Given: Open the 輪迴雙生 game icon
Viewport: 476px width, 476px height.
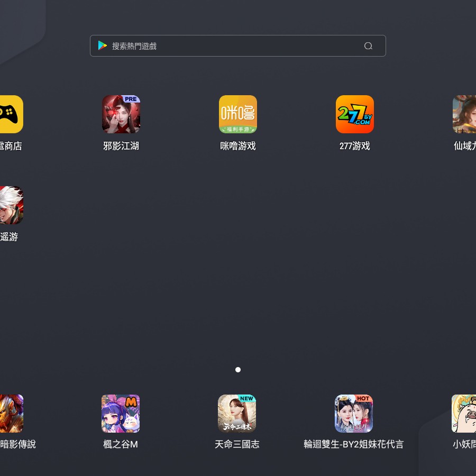Looking at the screenshot, I should 354,414.
